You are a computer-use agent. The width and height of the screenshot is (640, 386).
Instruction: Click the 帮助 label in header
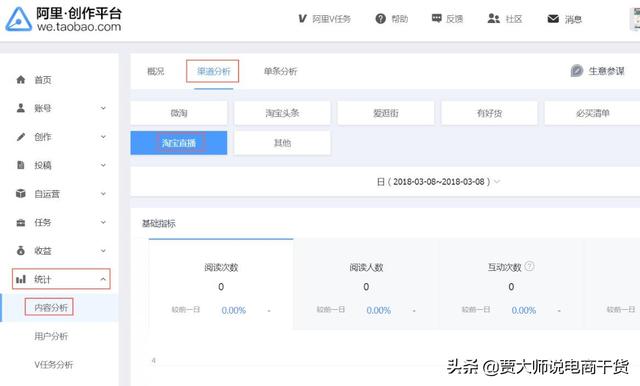pyautogui.click(x=400, y=19)
